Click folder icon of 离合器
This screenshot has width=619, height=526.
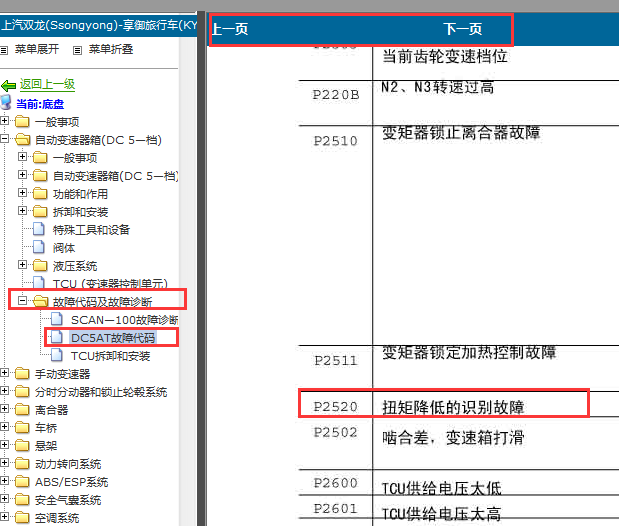(x=22, y=409)
